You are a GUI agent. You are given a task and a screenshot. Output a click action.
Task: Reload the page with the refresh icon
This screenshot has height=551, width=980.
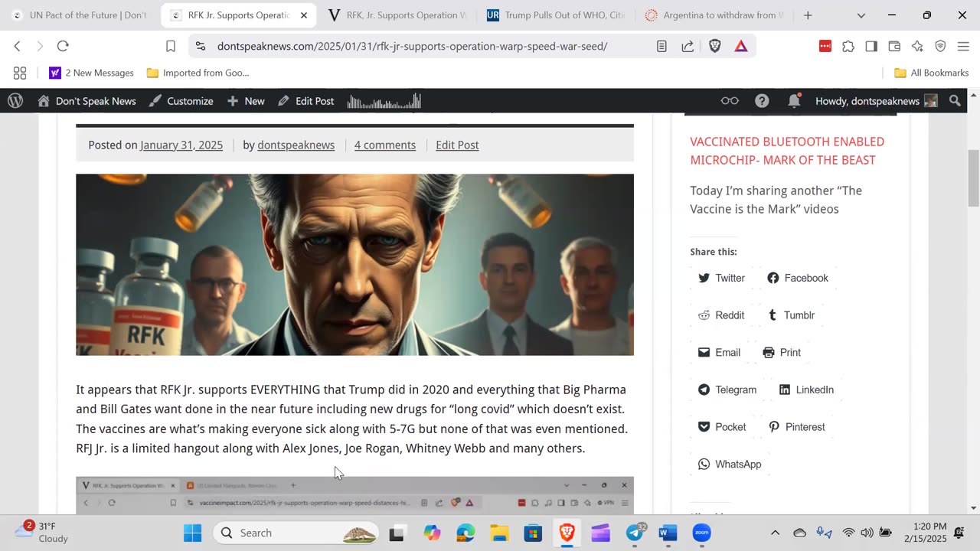[x=63, y=46]
